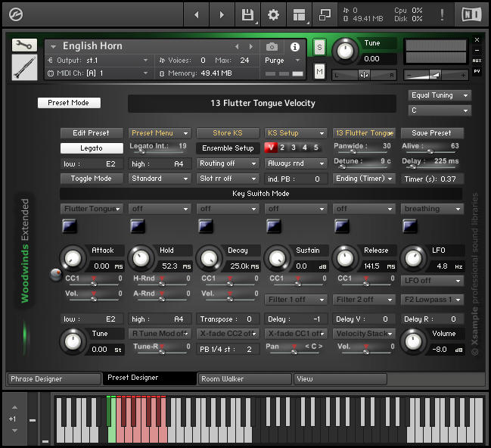Click the Sustain knob
The height and width of the screenshot is (448, 491).
pyautogui.click(x=277, y=259)
